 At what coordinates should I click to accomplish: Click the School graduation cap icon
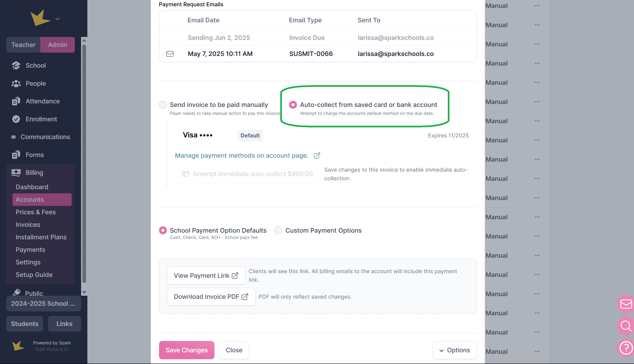click(x=16, y=66)
